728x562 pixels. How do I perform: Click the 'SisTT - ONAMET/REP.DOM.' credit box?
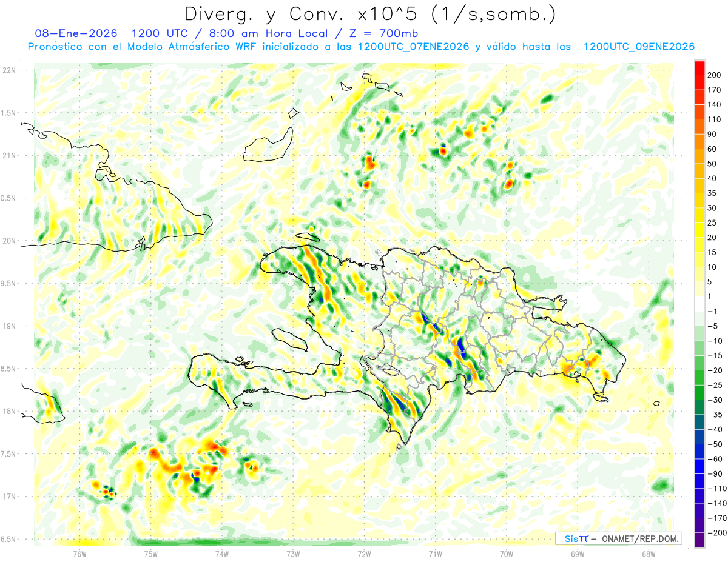618,538
